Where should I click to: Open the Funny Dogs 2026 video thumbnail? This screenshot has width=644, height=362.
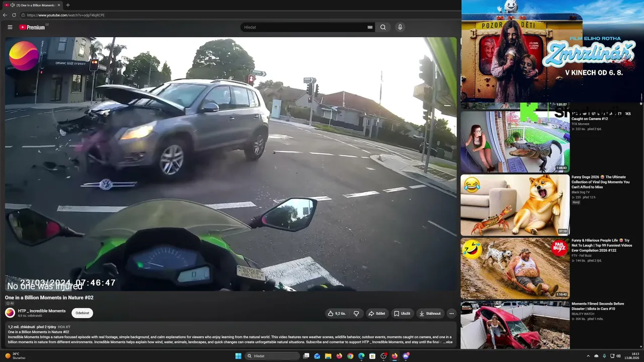tap(515, 205)
